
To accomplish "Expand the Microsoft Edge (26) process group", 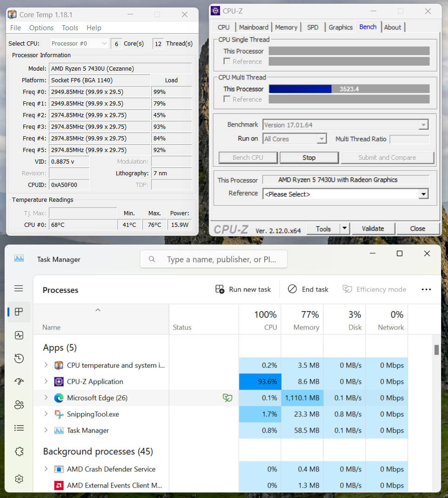I will [x=46, y=397].
